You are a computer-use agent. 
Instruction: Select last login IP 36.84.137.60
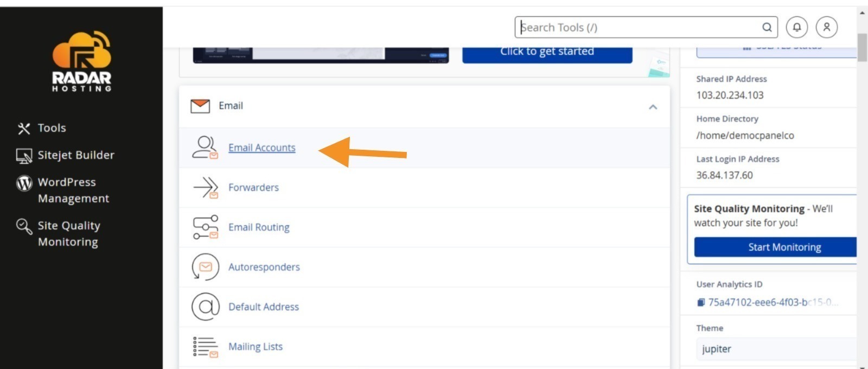coord(724,175)
